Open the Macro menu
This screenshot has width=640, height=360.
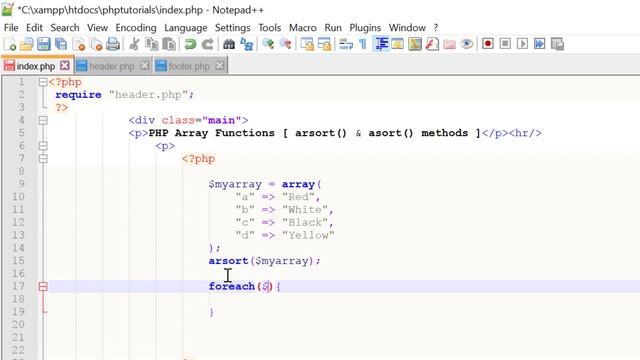tap(302, 28)
